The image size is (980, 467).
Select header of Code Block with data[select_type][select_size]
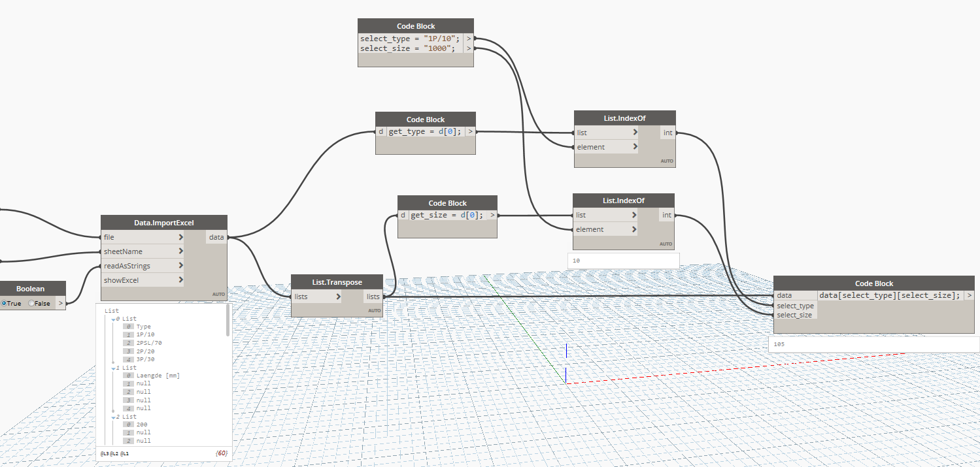[x=874, y=283]
